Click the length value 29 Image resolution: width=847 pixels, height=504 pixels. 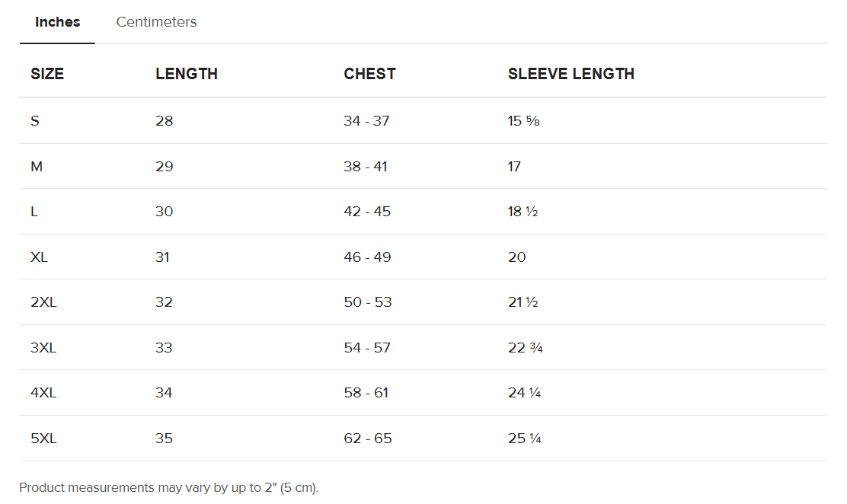[x=165, y=166]
